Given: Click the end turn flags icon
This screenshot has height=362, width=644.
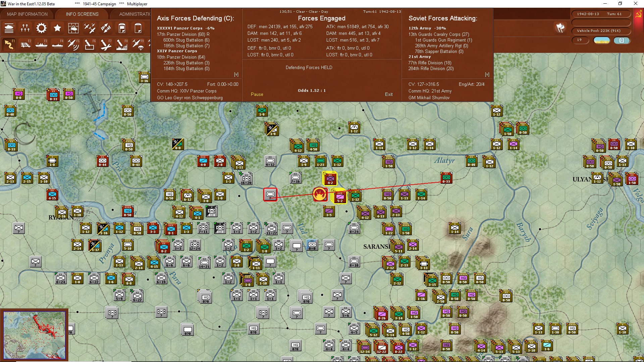Looking at the screenshot, I should click(x=560, y=28).
